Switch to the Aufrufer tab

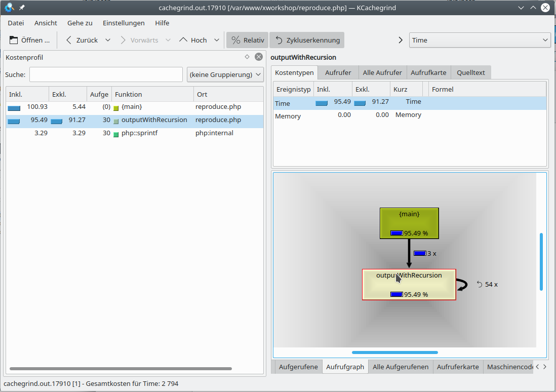338,72
